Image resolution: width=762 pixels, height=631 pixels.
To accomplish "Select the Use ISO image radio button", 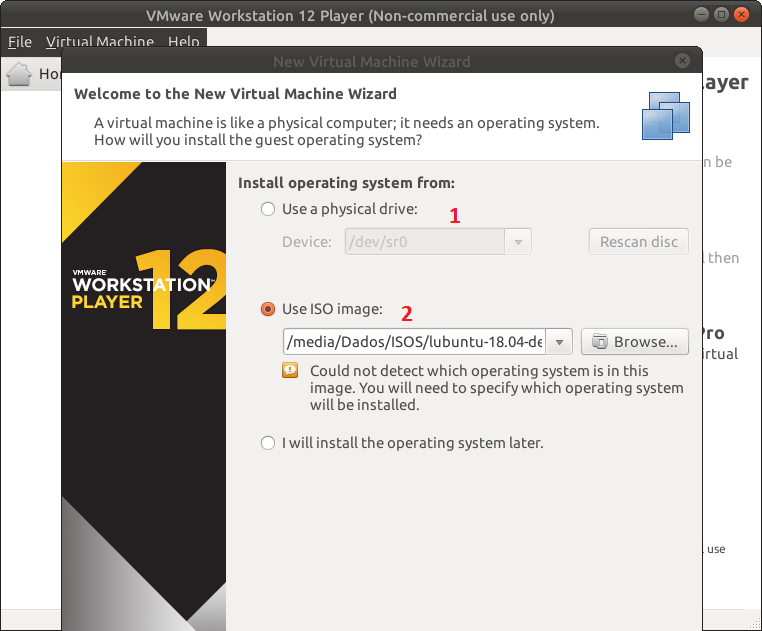I will [x=268, y=309].
